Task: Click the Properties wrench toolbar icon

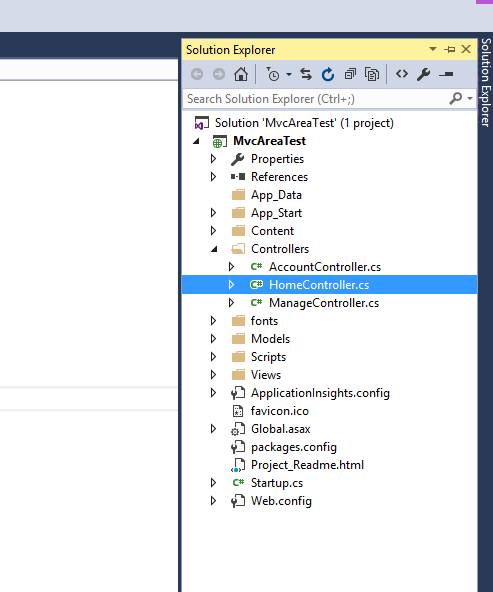Action: pos(424,74)
